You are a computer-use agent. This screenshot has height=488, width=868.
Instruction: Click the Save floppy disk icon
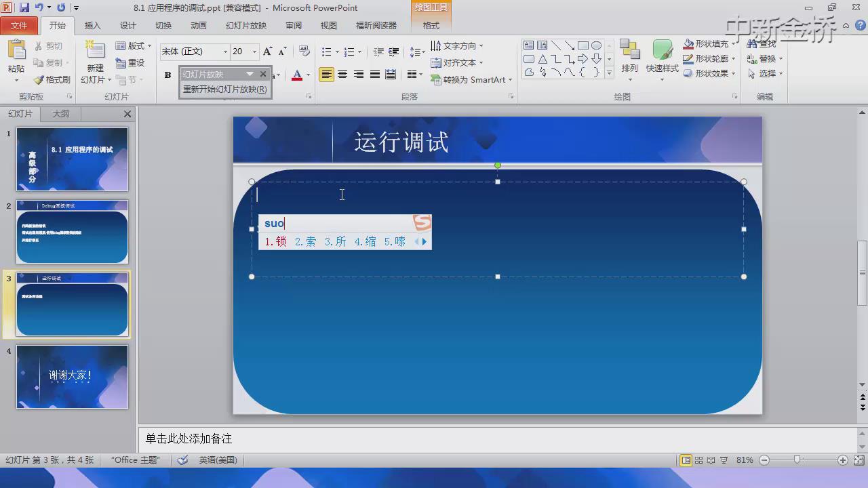[24, 7]
